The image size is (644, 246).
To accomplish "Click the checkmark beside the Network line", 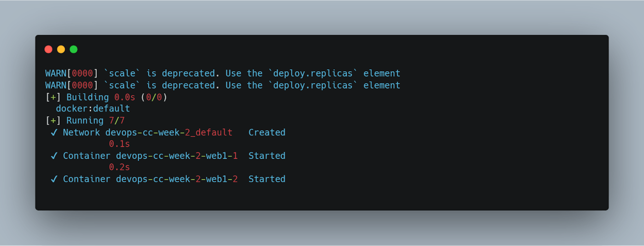I will (54, 133).
